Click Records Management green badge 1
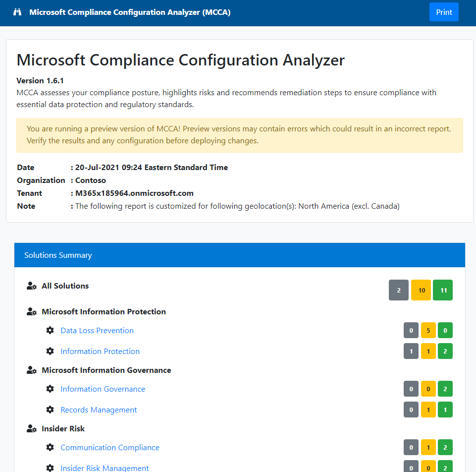This screenshot has height=472, width=476. tap(445, 410)
